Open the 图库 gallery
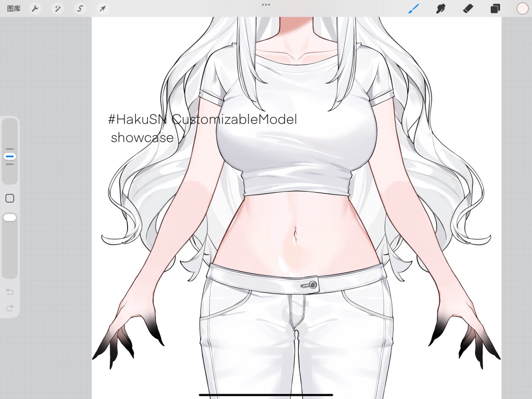Viewport: 532px width, 399px height. (x=14, y=8)
